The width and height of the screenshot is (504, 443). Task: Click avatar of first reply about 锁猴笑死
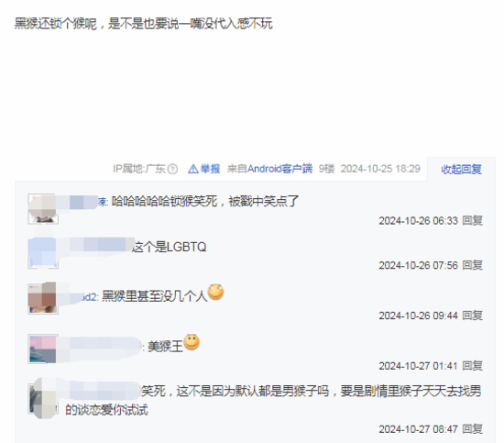(x=43, y=209)
